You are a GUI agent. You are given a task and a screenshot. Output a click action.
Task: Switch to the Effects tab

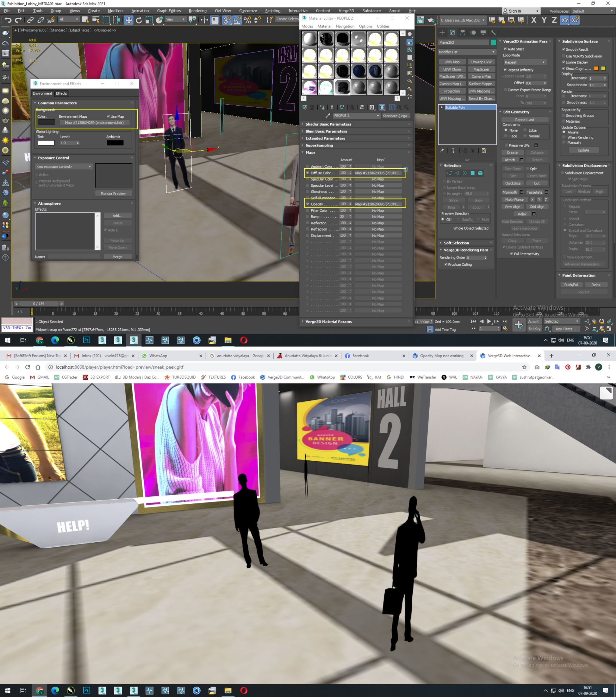coord(61,93)
